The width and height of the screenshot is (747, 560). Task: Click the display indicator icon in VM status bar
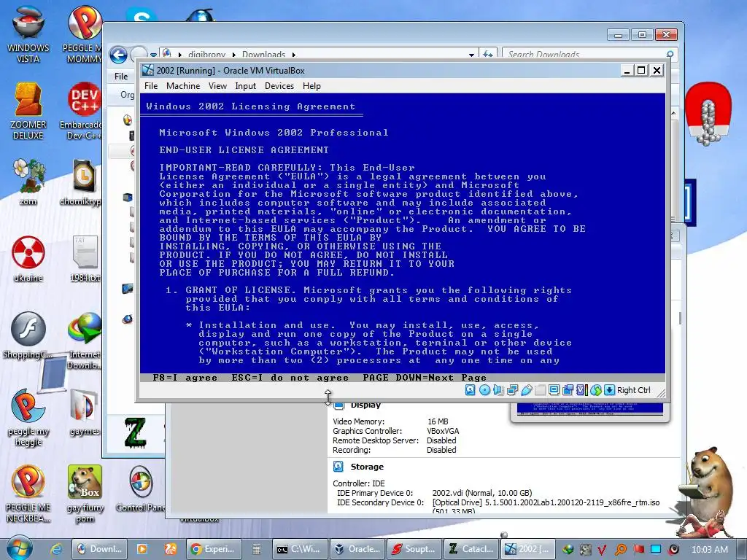point(554,390)
